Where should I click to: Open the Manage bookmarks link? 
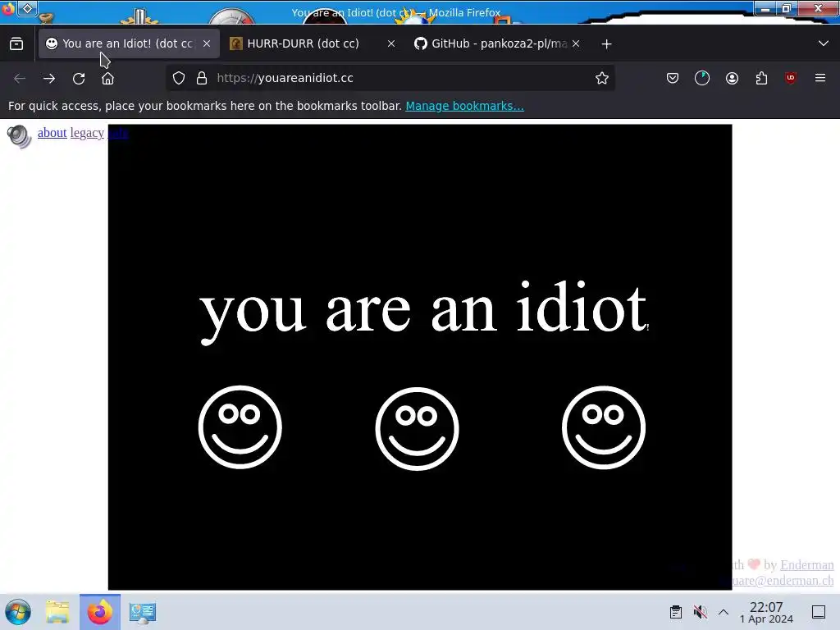click(464, 106)
